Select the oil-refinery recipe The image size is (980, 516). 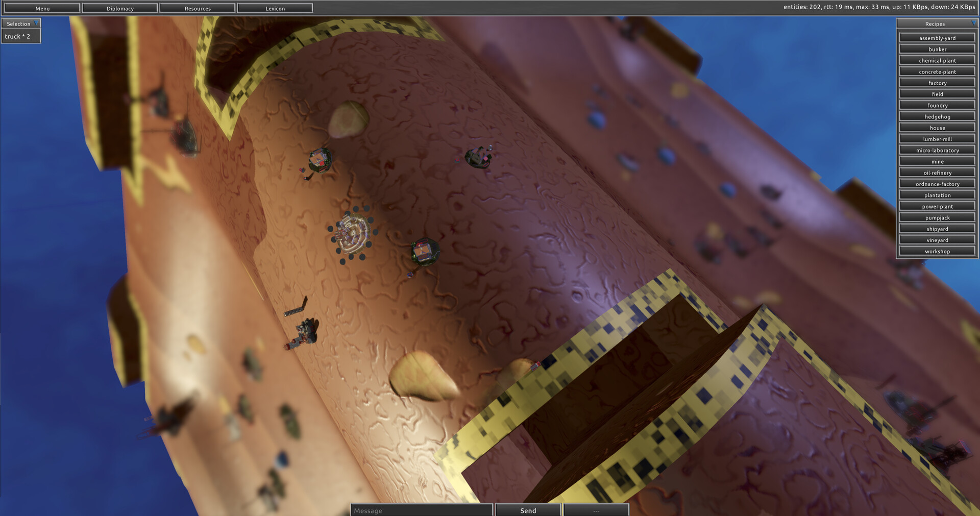[937, 173]
